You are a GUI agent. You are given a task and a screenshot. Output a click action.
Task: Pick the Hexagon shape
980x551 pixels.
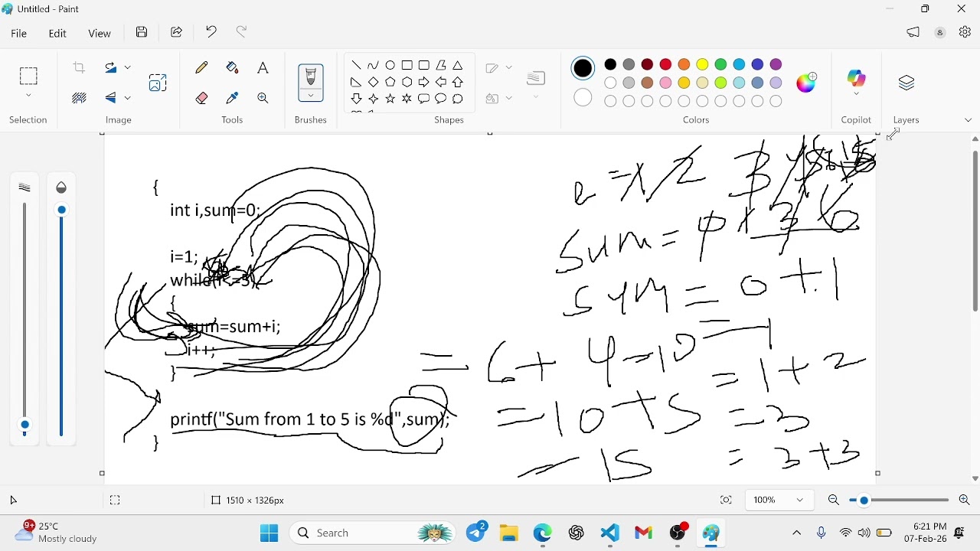tap(407, 82)
